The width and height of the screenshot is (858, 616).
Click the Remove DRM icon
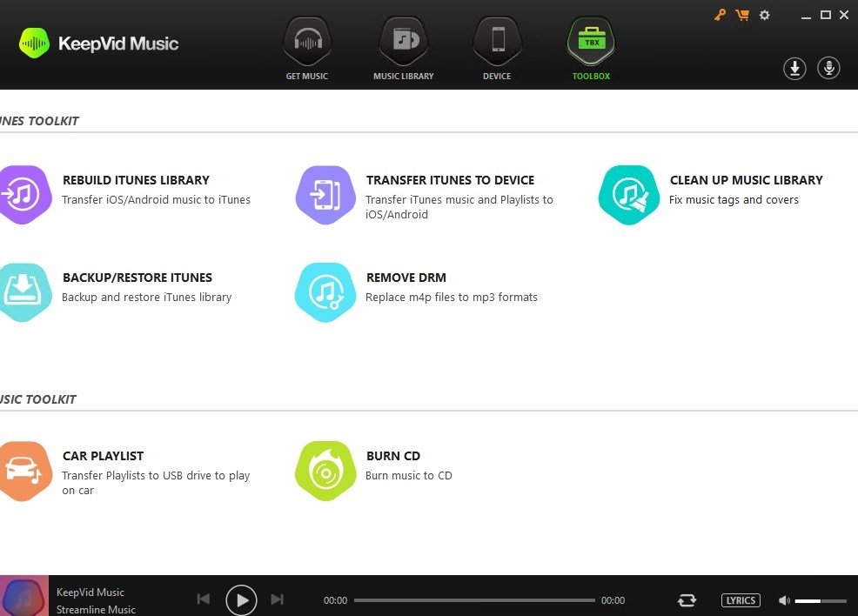[x=325, y=292]
